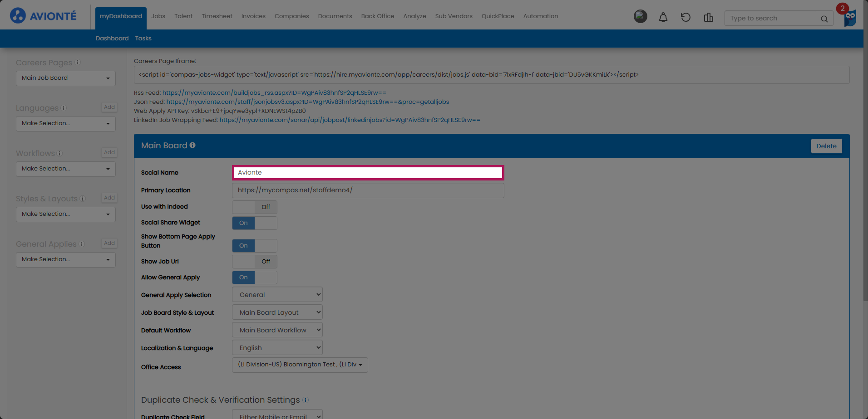Show info icon next to General Applies
This screenshot has height=419, width=868.
tap(82, 244)
